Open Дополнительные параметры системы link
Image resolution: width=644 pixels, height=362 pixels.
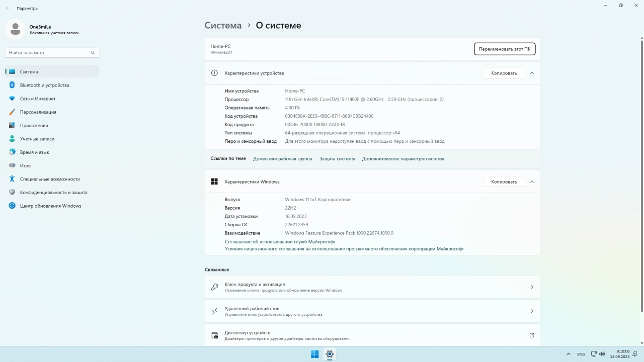403,159
